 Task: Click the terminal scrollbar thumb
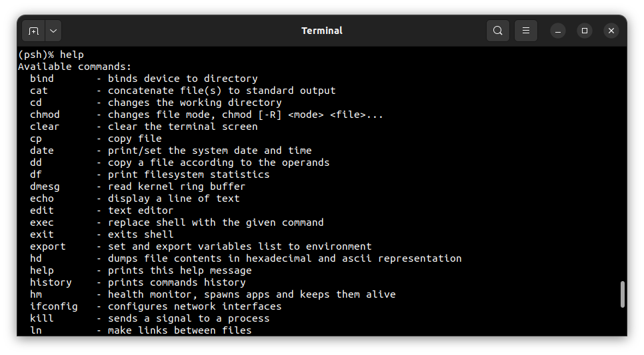(623, 294)
